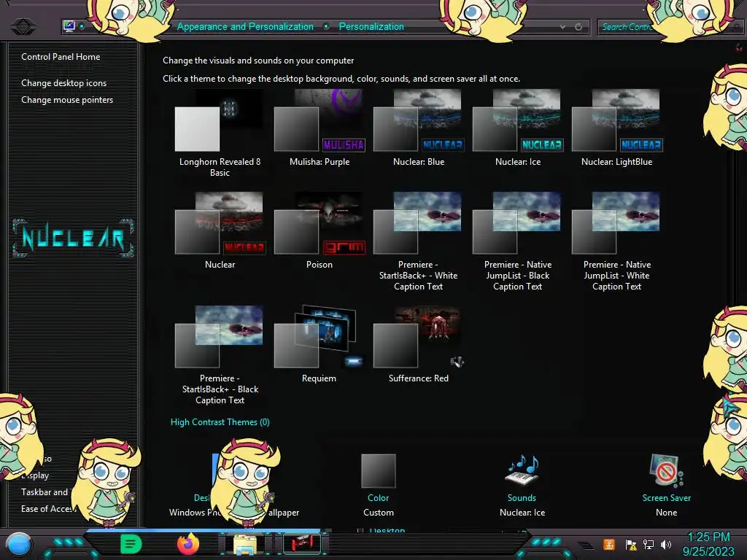Screen dimensions: 747x560
Task: Apply the Sufferance: Red theme
Action: point(418,344)
